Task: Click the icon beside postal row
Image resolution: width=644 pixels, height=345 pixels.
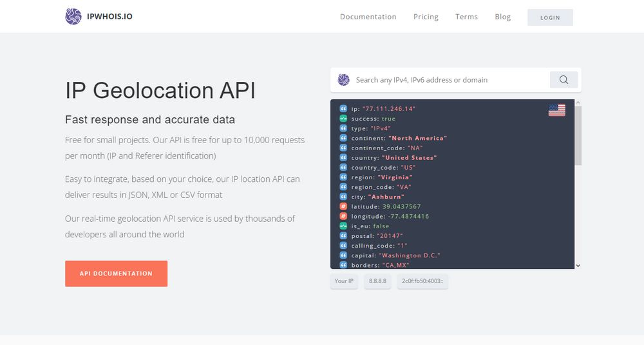Action: [343, 235]
